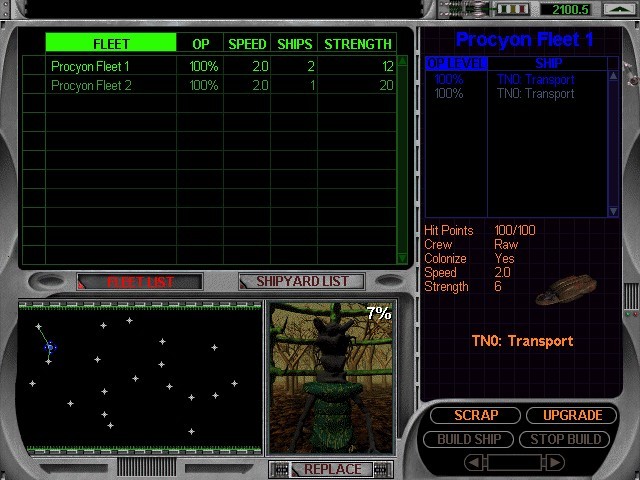Sort ships by OP LEVEL header
This screenshot has height=480, width=640.
coord(456,63)
